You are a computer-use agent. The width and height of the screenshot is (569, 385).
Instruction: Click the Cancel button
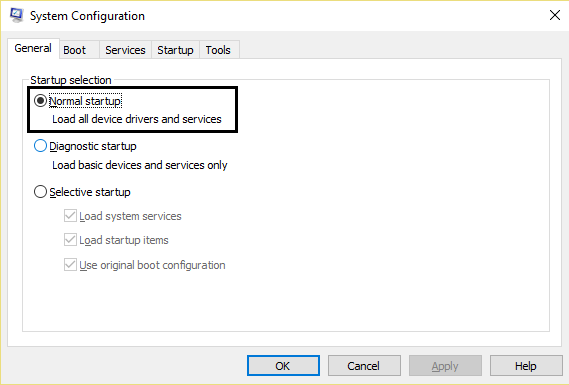tap(364, 366)
